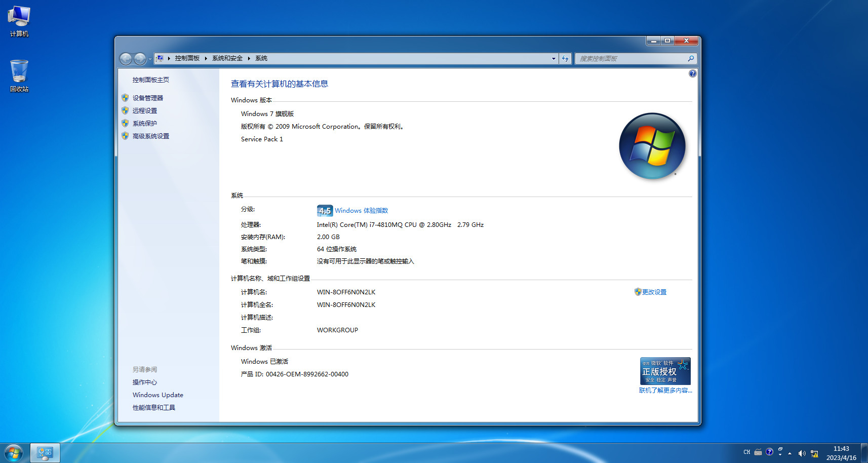This screenshot has height=463, width=868.
Task: Open the help question mark icon
Action: 692,73
